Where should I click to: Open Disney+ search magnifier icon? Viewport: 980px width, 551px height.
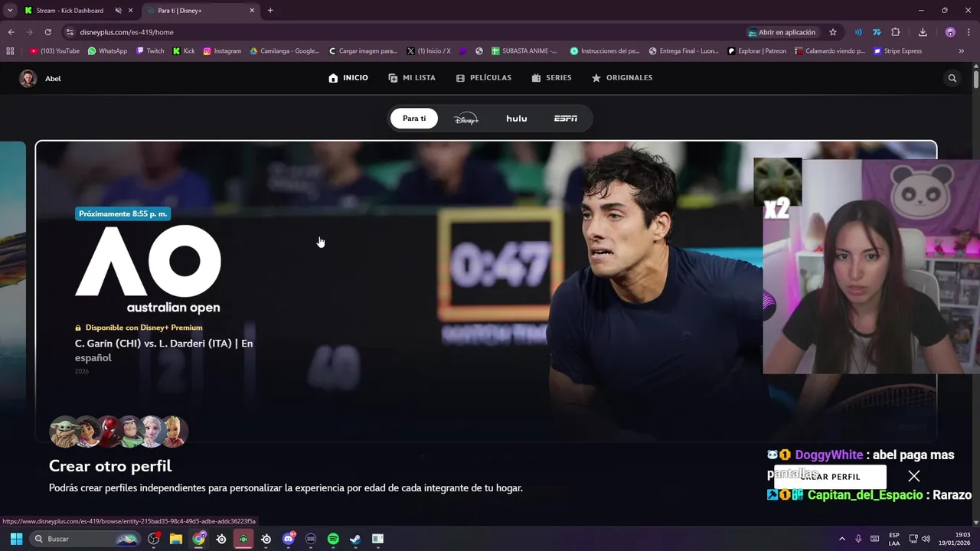click(x=952, y=78)
